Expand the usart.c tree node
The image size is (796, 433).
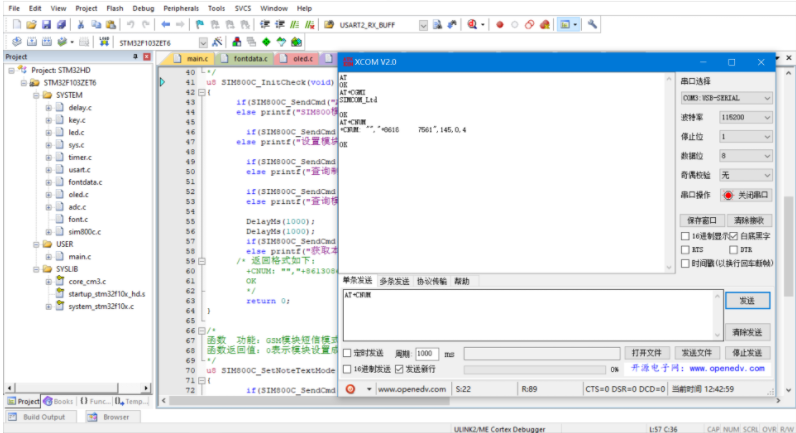[x=48, y=170]
